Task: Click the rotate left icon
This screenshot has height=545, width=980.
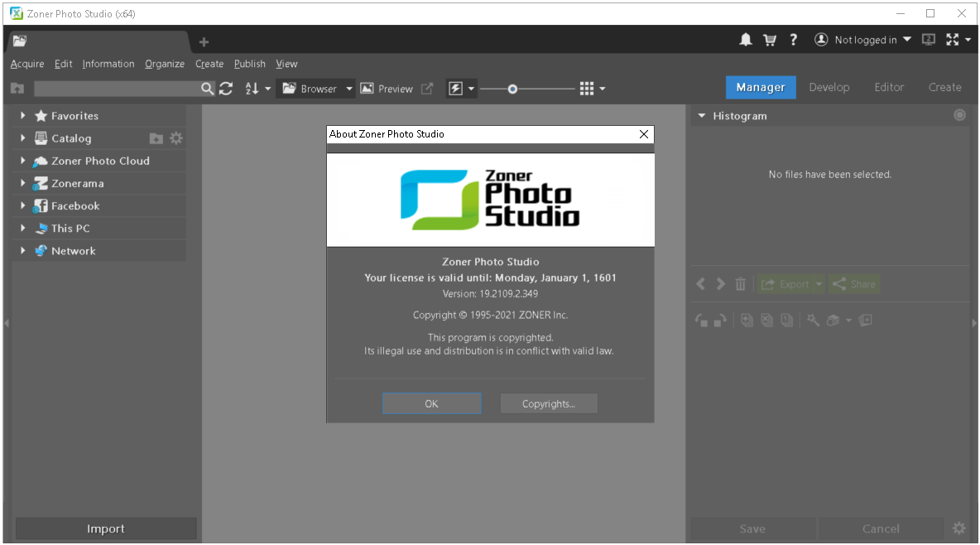Action: click(701, 321)
